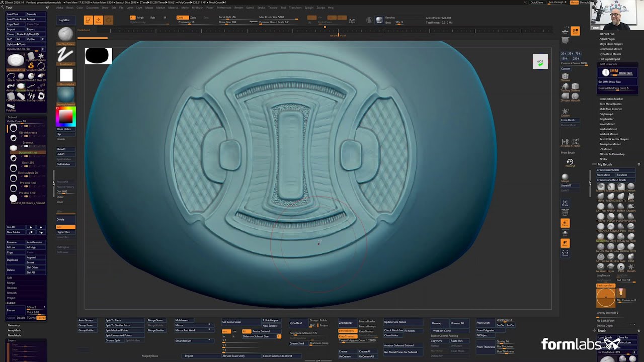Click the ZModeler brush icon

565,77
